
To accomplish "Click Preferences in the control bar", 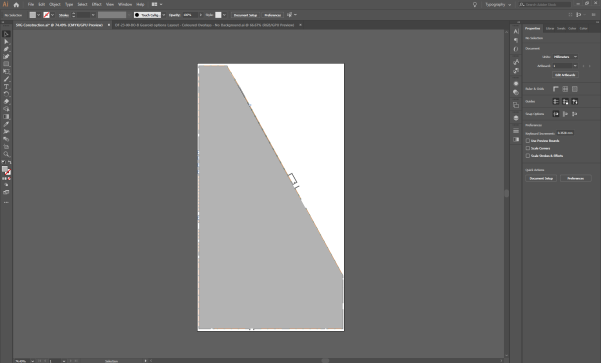I will [x=273, y=15].
